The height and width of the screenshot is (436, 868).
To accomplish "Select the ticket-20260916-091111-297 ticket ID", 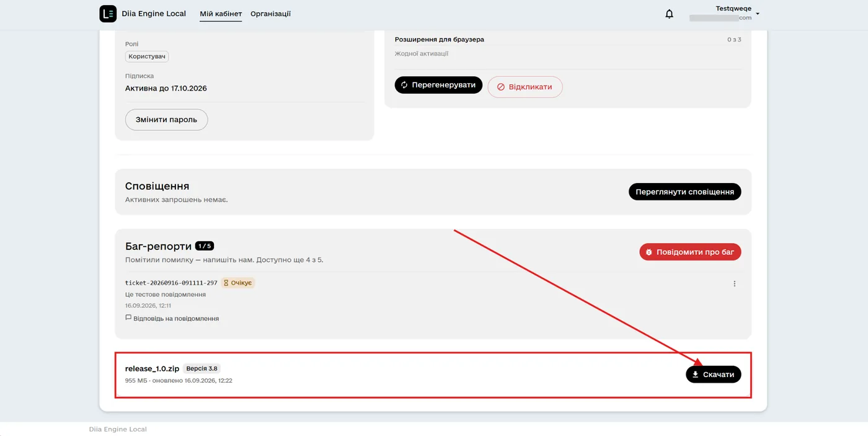I will pyautogui.click(x=171, y=283).
